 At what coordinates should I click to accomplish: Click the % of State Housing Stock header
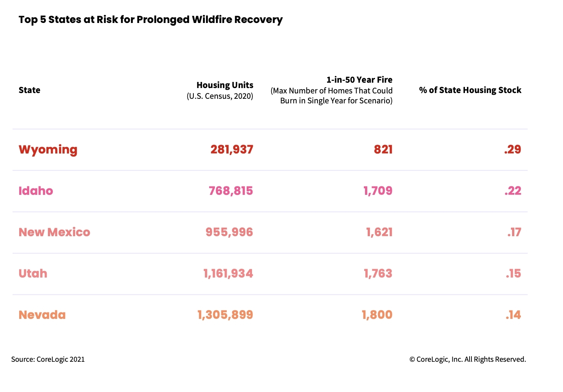(x=470, y=90)
